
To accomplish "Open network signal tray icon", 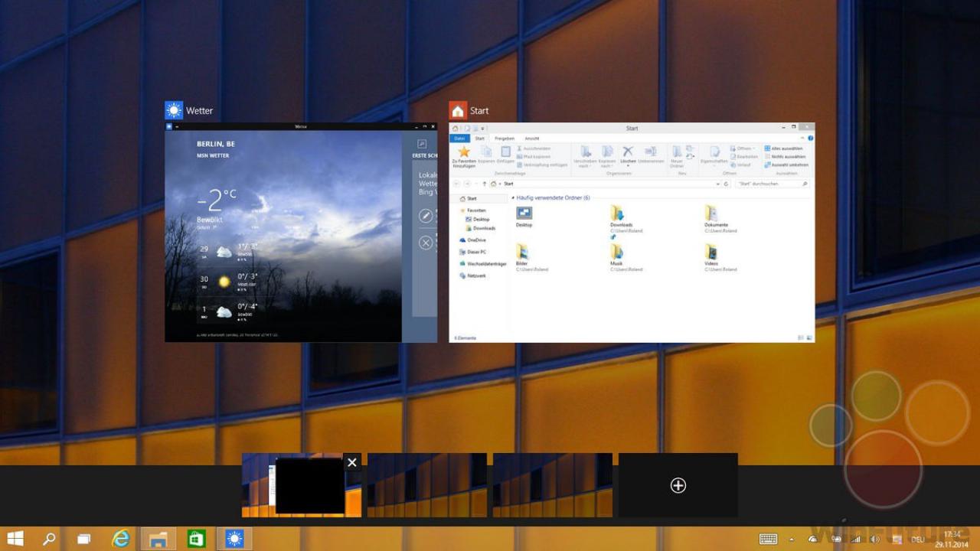I will pos(854,540).
